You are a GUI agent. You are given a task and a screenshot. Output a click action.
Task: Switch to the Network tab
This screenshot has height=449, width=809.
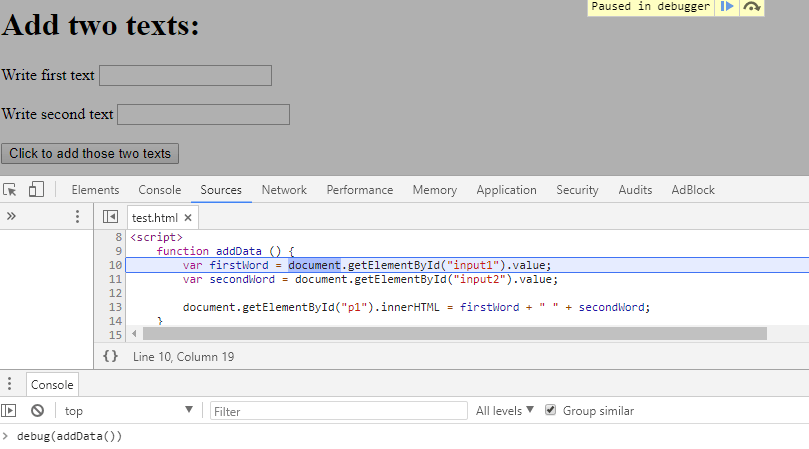point(284,190)
